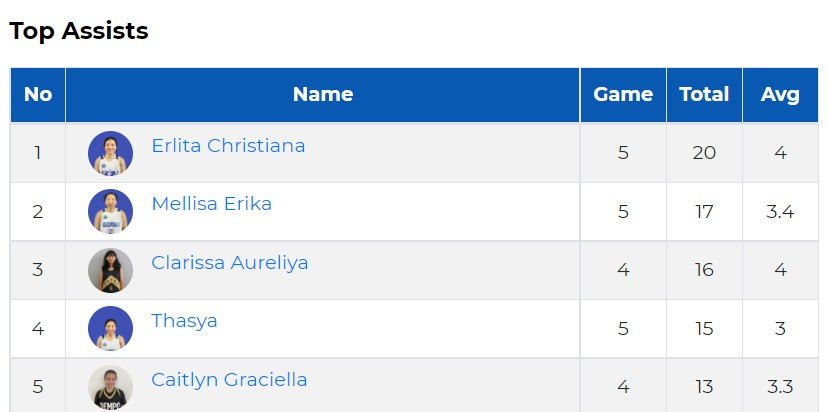Click Thasya's profile photo

point(110,328)
